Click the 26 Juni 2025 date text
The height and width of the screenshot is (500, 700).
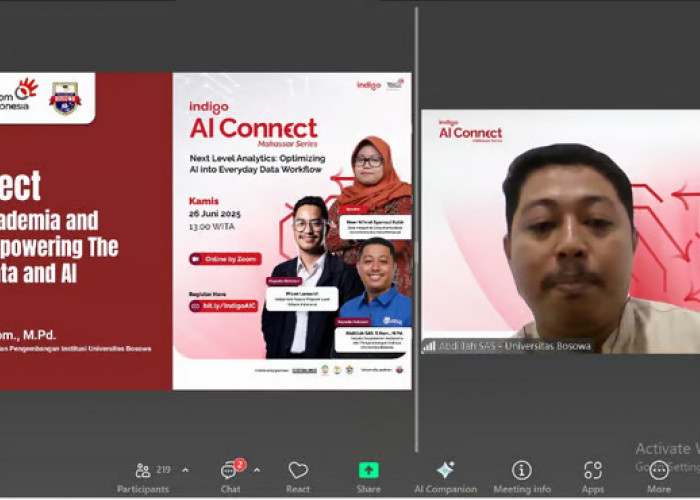click(x=215, y=214)
